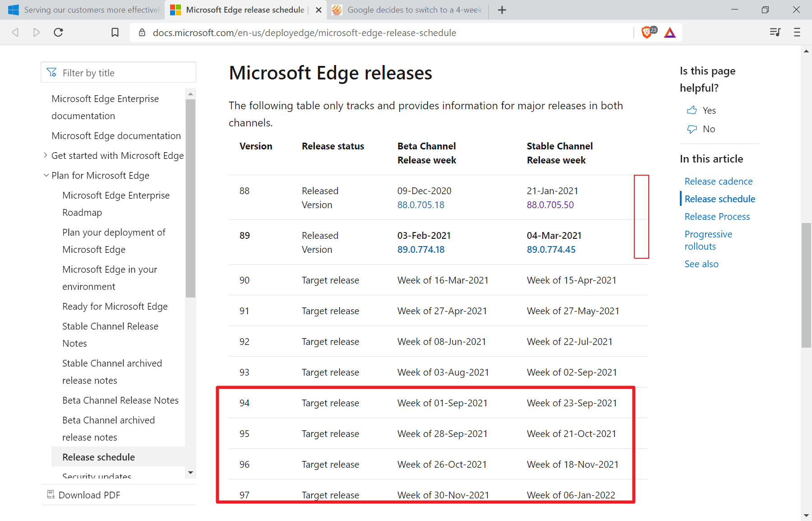Open Brave Shields lion icon
The image size is (812, 521).
pyautogui.click(x=646, y=33)
